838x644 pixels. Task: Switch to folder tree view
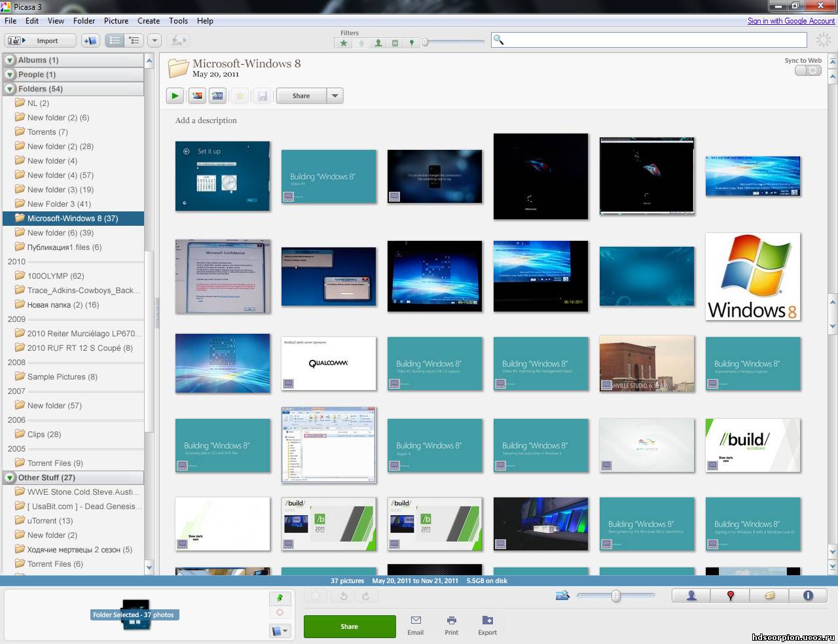[x=134, y=41]
